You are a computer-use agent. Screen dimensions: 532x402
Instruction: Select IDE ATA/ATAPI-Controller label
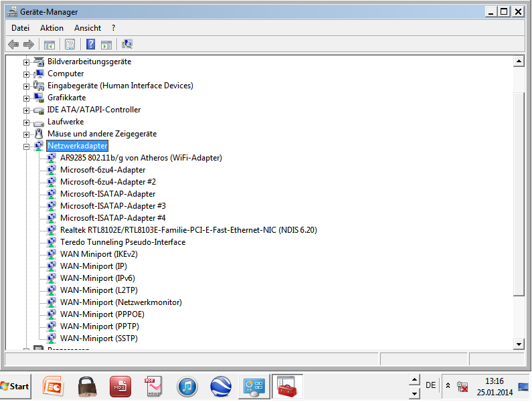point(94,110)
